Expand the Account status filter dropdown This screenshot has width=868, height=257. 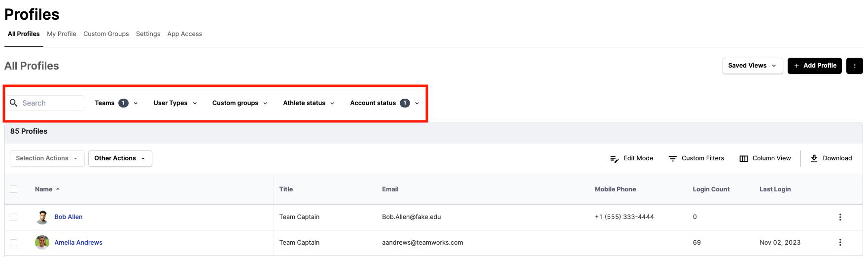[x=384, y=103]
